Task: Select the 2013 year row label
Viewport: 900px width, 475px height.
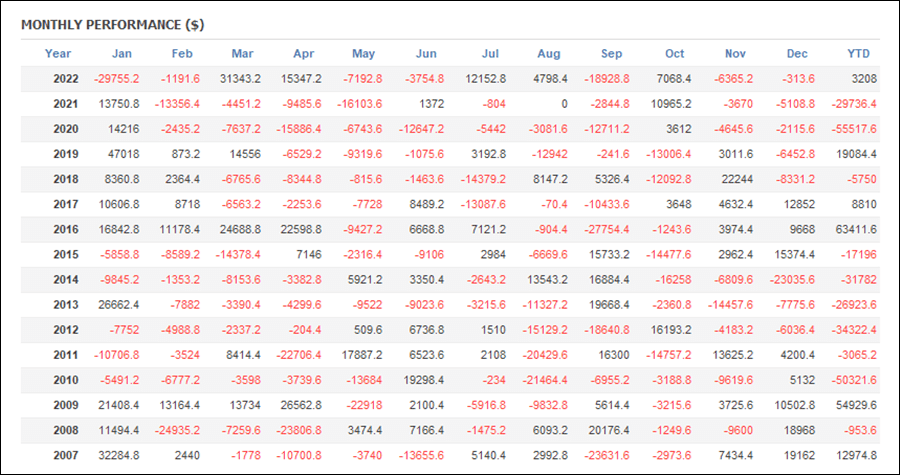Action: click(66, 305)
